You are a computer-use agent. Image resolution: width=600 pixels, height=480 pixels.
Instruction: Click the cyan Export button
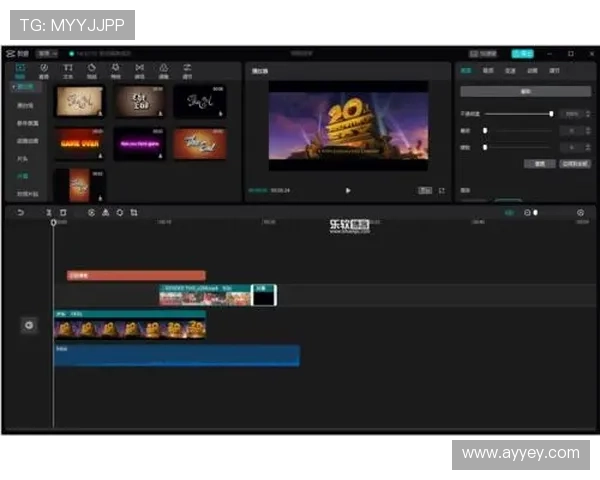point(522,54)
